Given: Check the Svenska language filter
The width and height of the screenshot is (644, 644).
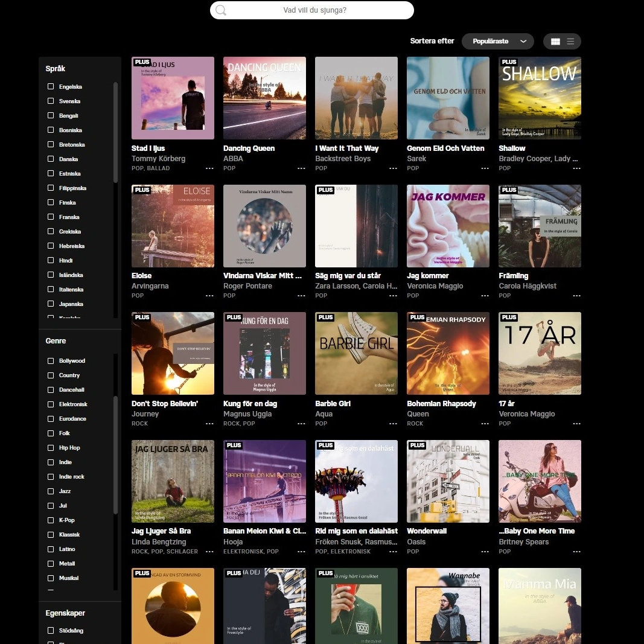Looking at the screenshot, I should pyautogui.click(x=51, y=101).
